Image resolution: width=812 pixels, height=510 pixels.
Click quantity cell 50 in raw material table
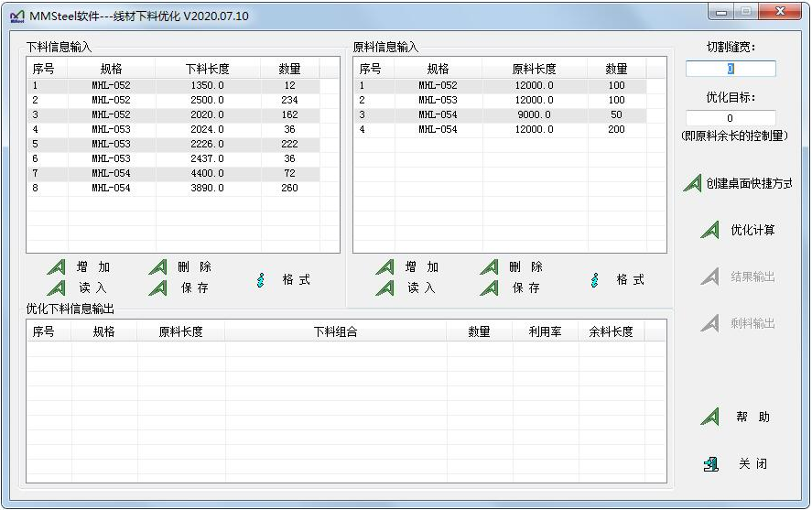pyautogui.click(x=616, y=114)
